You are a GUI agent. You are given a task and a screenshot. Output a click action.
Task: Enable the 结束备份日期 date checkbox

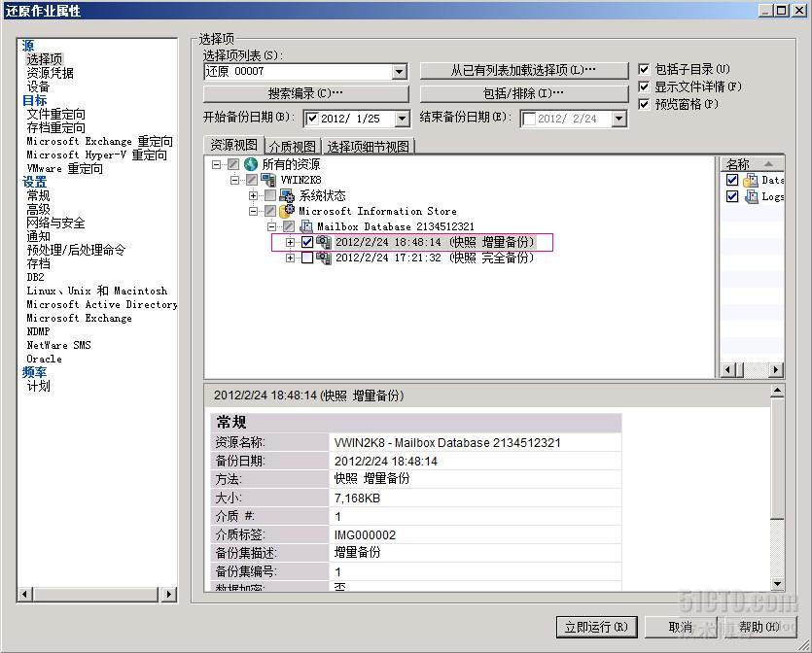(x=529, y=119)
